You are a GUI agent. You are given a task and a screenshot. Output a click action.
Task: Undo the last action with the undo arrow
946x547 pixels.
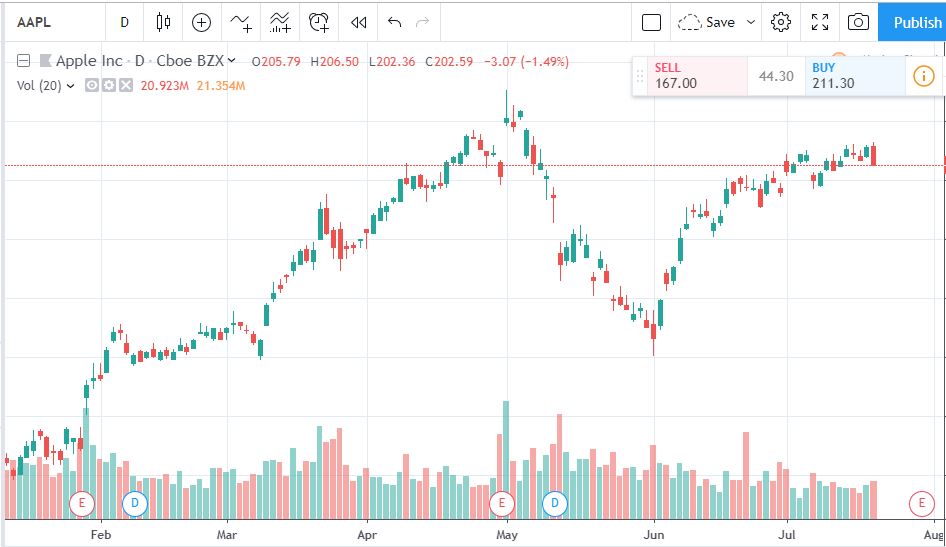pyautogui.click(x=395, y=22)
